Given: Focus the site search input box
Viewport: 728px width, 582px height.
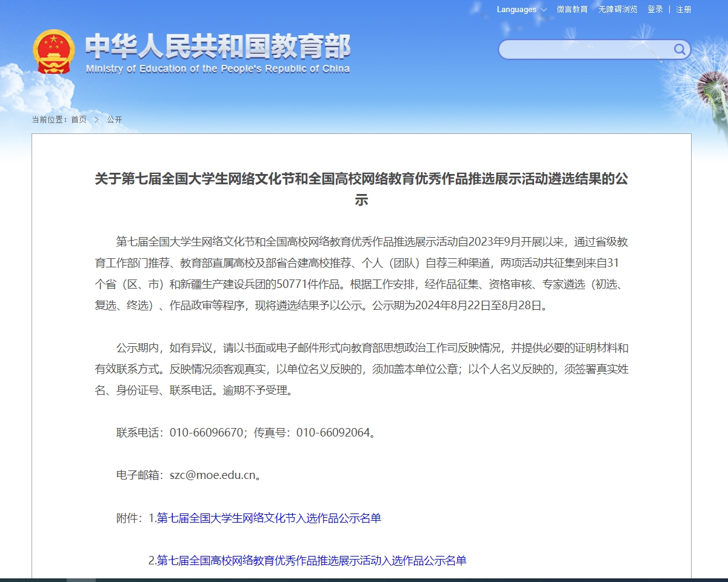Looking at the screenshot, I should [585, 50].
